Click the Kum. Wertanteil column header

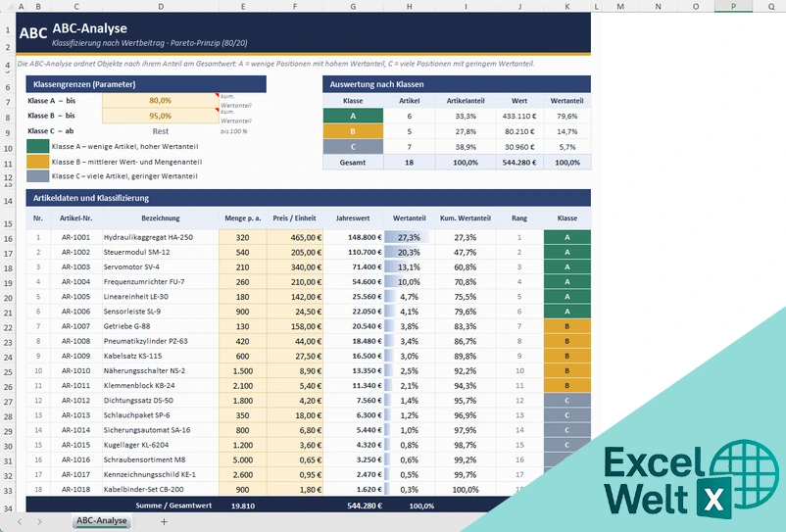[466, 218]
